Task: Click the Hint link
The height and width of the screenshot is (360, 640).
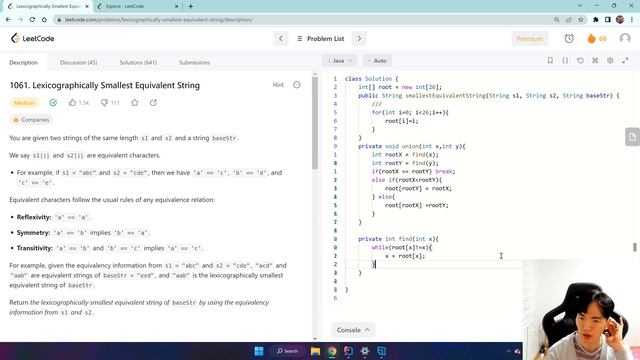Action: point(278,85)
